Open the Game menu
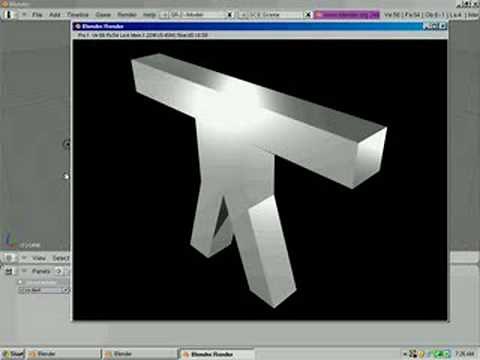 [103, 15]
